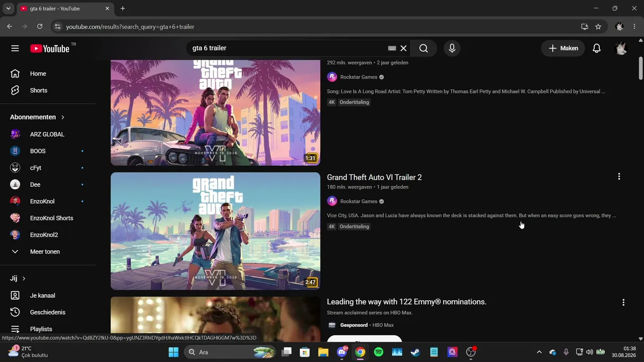
Task: Open Microsoft Store from the taskbar
Action: point(305,352)
